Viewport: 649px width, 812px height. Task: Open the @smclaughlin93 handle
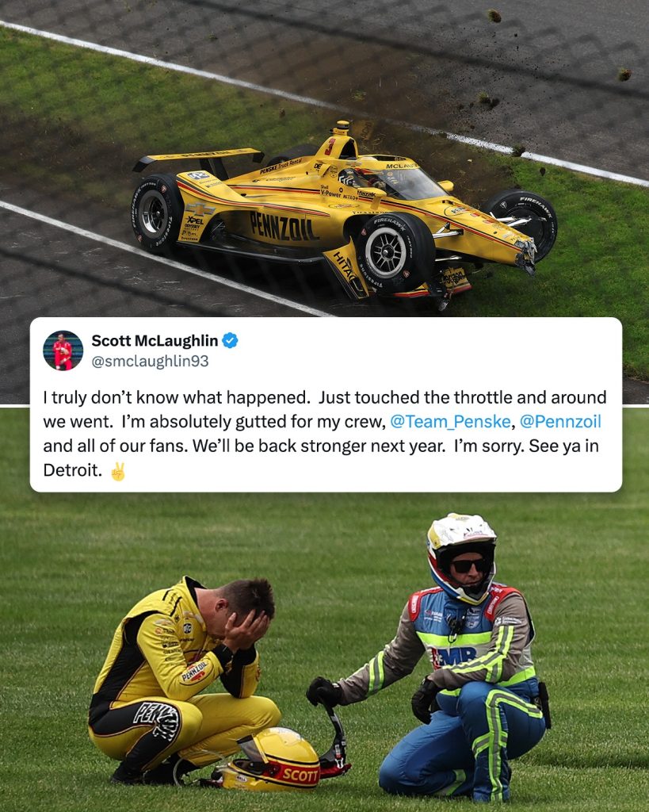(150, 362)
